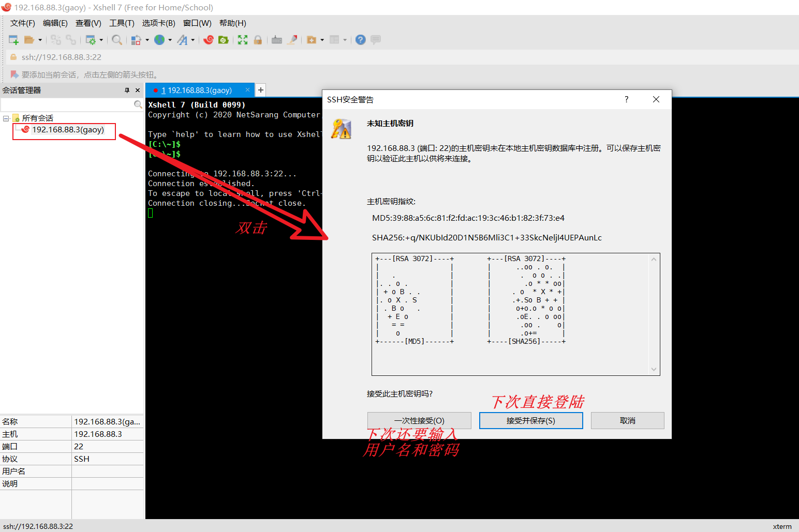Click 接受并保存(S) button
The width and height of the screenshot is (799, 532).
point(531,421)
